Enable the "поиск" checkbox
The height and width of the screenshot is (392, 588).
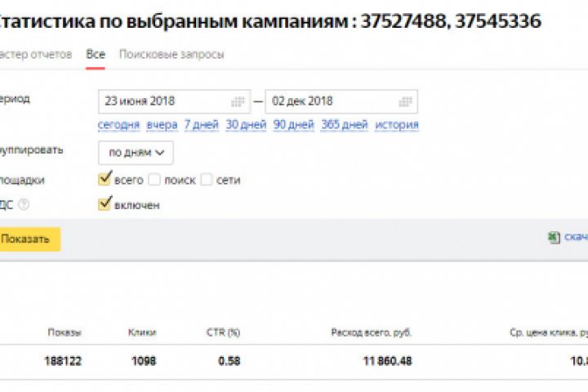[x=154, y=180]
